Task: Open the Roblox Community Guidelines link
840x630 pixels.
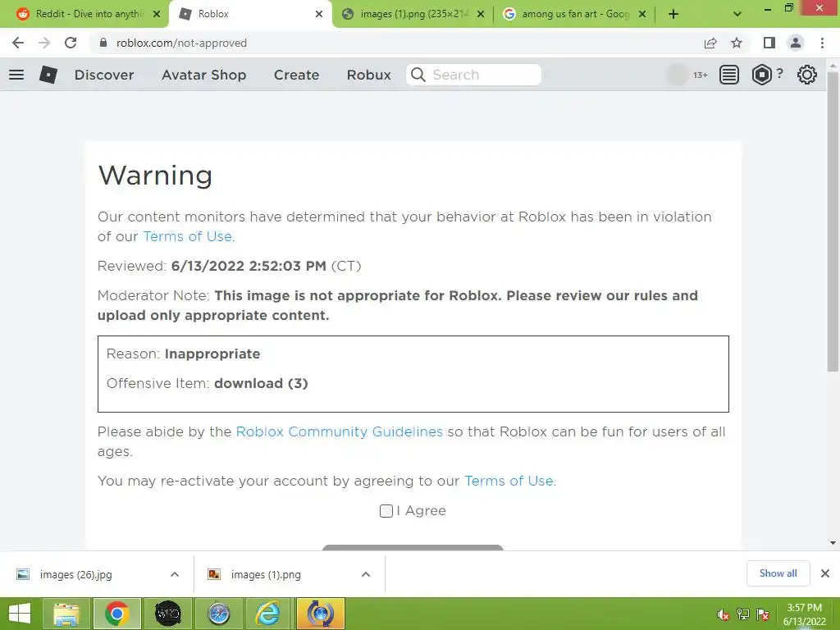Action: [x=339, y=431]
